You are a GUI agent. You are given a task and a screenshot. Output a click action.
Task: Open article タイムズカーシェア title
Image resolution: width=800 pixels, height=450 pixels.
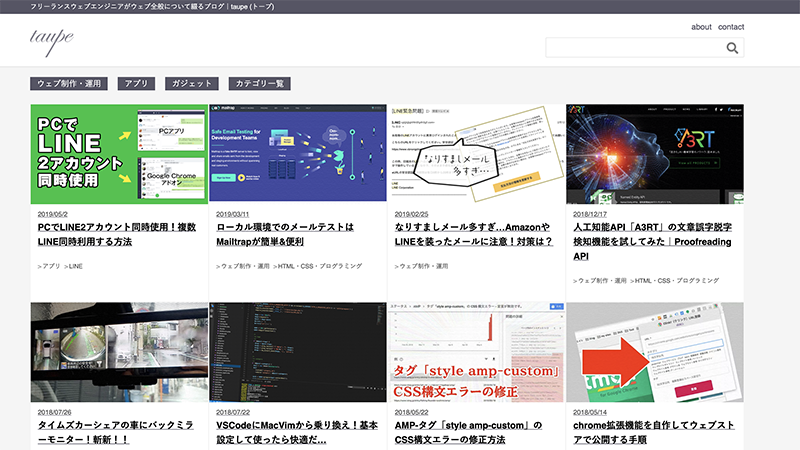pyautogui.click(x=116, y=432)
